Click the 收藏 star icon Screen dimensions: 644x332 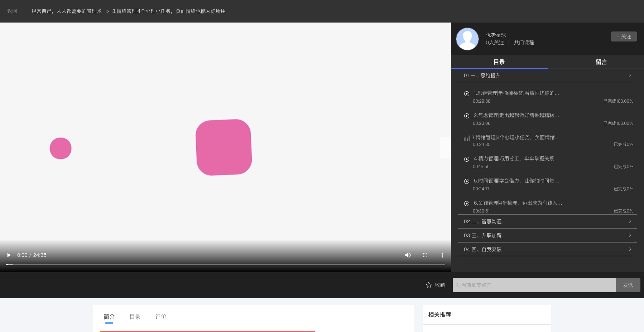(429, 285)
